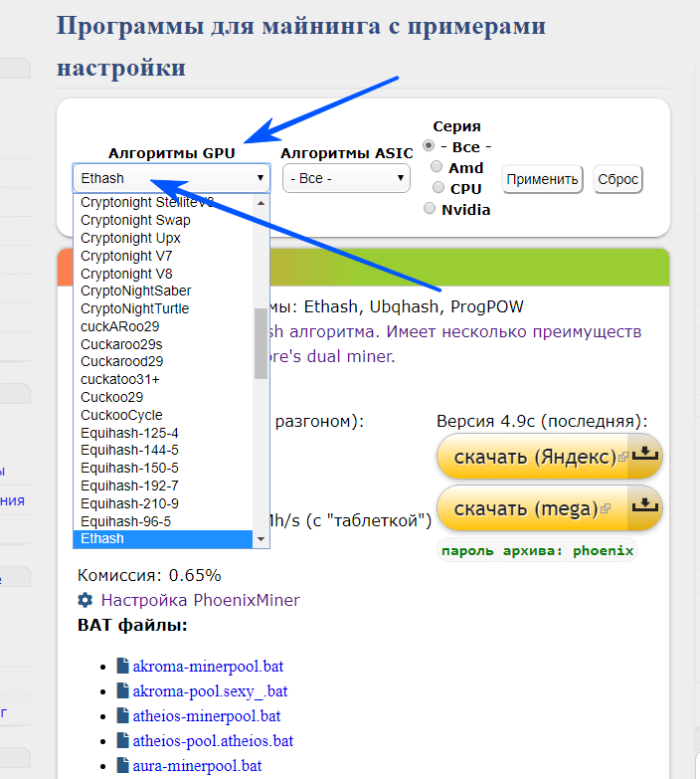The height and width of the screenshot is (779, 700).
Task: Click the purple 'dual miner.' description link
Action: (350, 356)
